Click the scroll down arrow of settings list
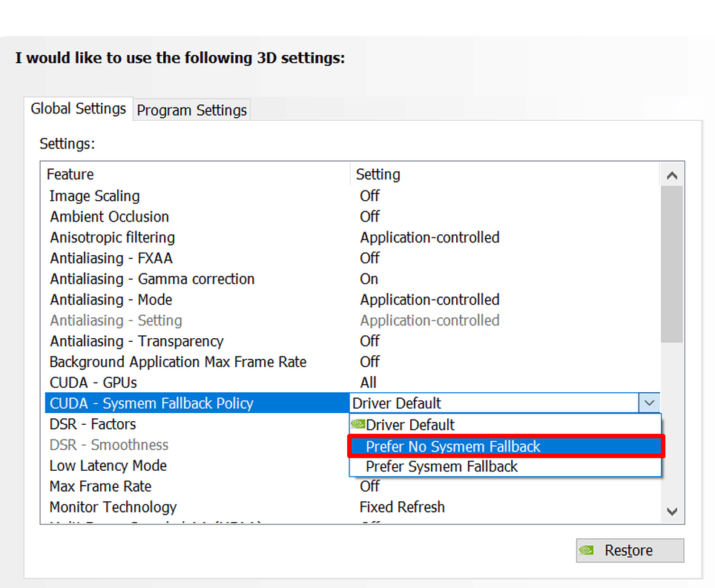 tap(672, 512)
